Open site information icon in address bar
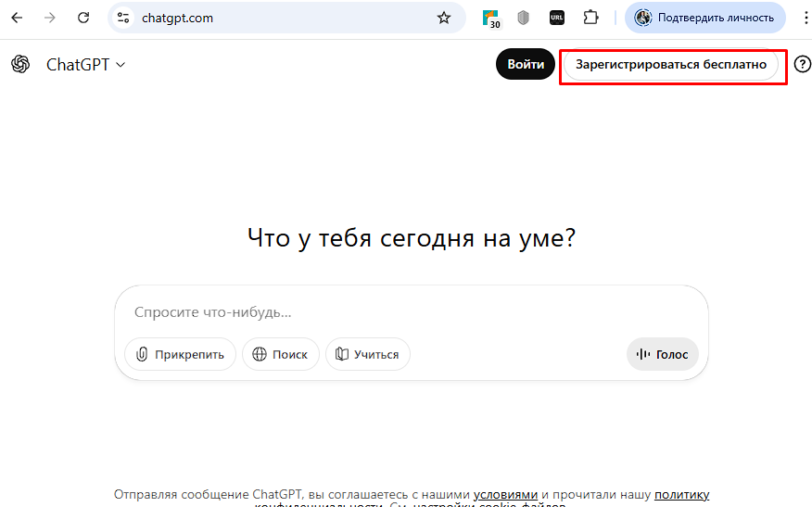812x507 pixels. pos(123,18)
